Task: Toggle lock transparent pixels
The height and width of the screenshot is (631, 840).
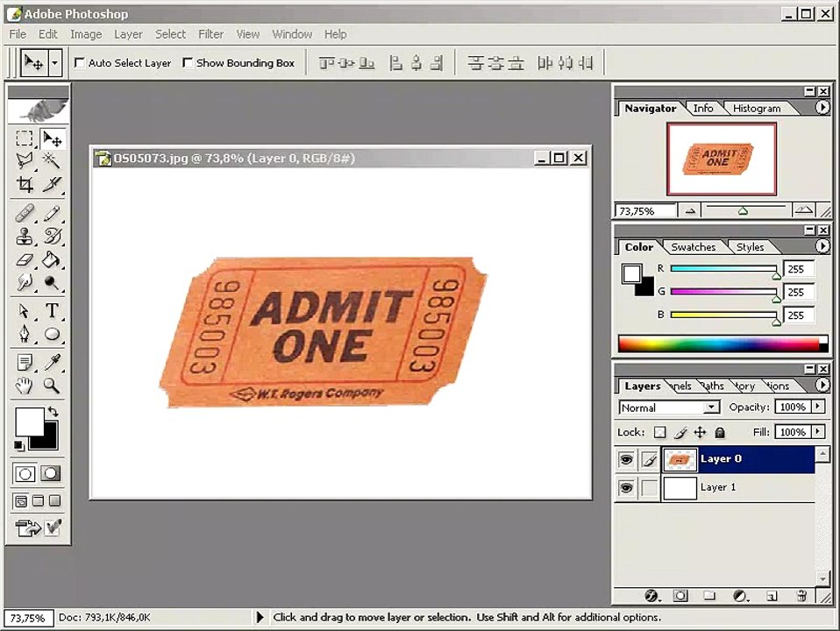Action: pyautogui.click(x=660, y=432)
